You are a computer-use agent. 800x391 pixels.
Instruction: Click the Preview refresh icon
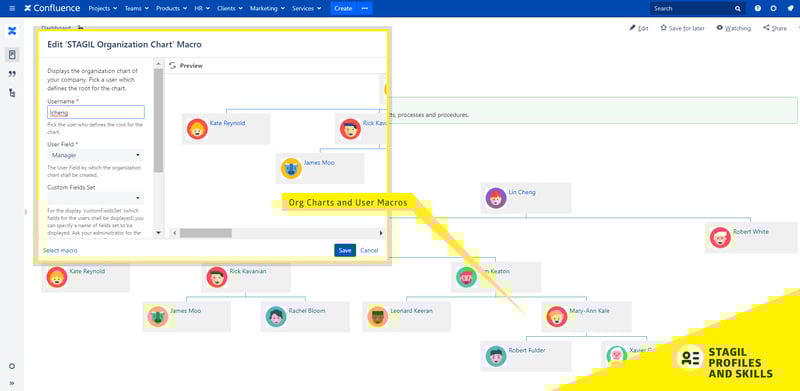click(172, 65)
